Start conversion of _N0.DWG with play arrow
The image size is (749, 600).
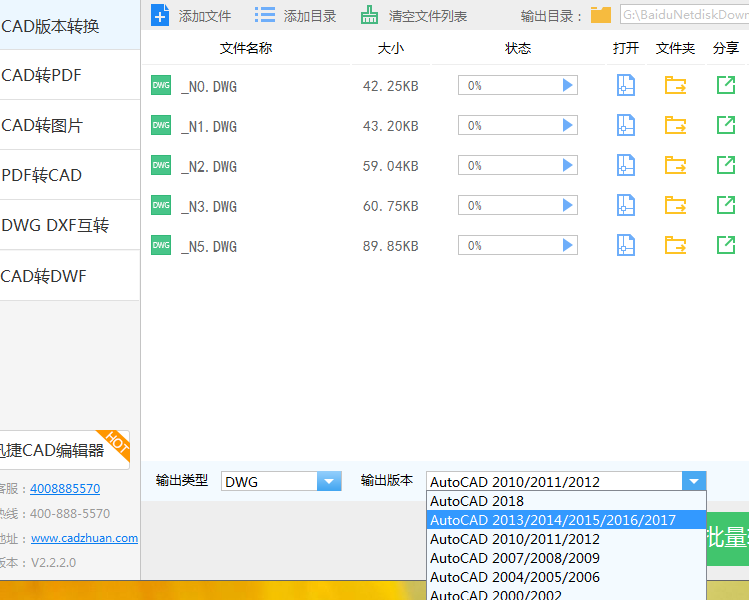coord(567,86)
